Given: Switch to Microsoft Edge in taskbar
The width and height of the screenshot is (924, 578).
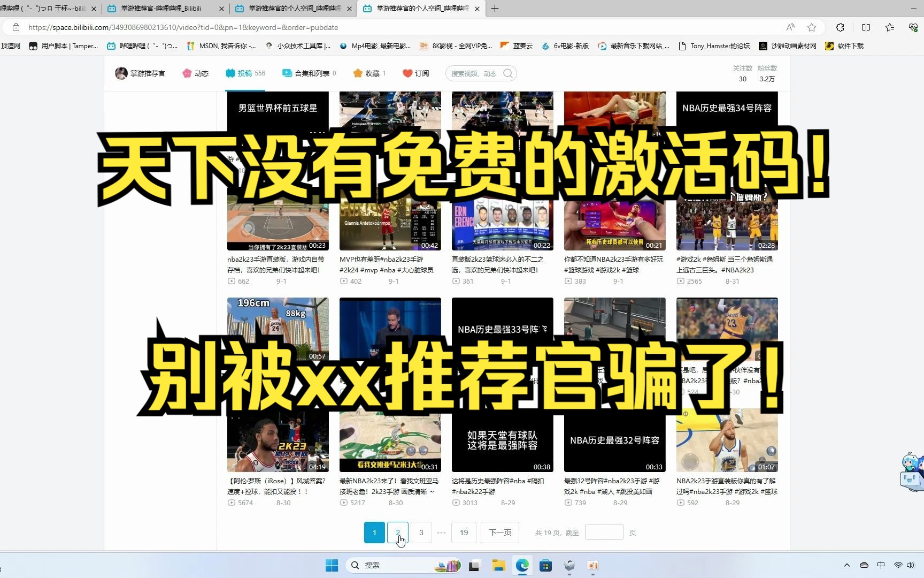Looking at the screenshot, I should [x=522, y=565].
